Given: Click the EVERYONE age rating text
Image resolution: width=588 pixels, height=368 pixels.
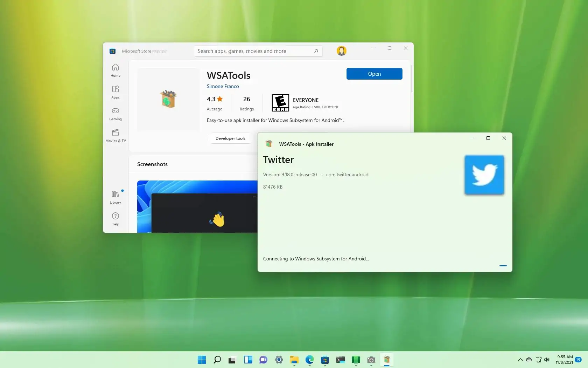Looking at the screenshot, I should point(306,100).
